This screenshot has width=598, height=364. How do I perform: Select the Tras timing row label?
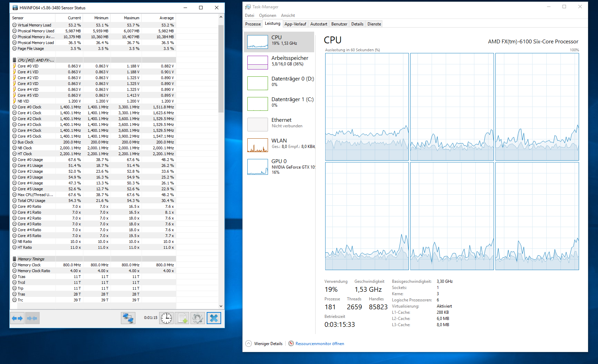(x=21, y=294)
